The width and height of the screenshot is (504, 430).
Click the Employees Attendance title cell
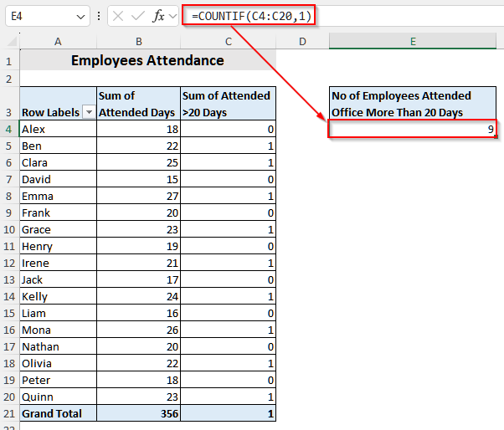(x=147, y=60)
